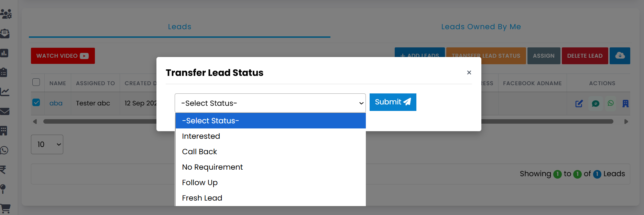Viewport: 644px width, 215px height.
Task: Open the -Select Status- dropdown
Action: pos(270,103)
